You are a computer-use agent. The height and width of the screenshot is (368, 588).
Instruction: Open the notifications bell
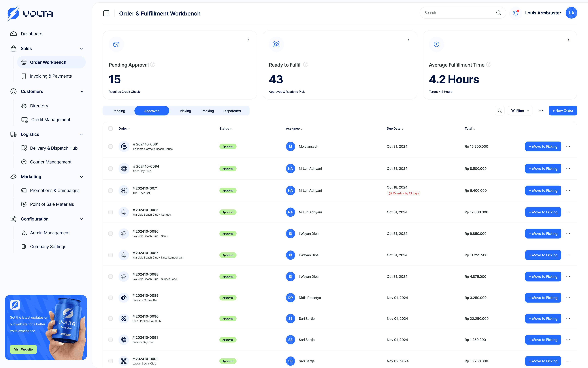(515, 13)
